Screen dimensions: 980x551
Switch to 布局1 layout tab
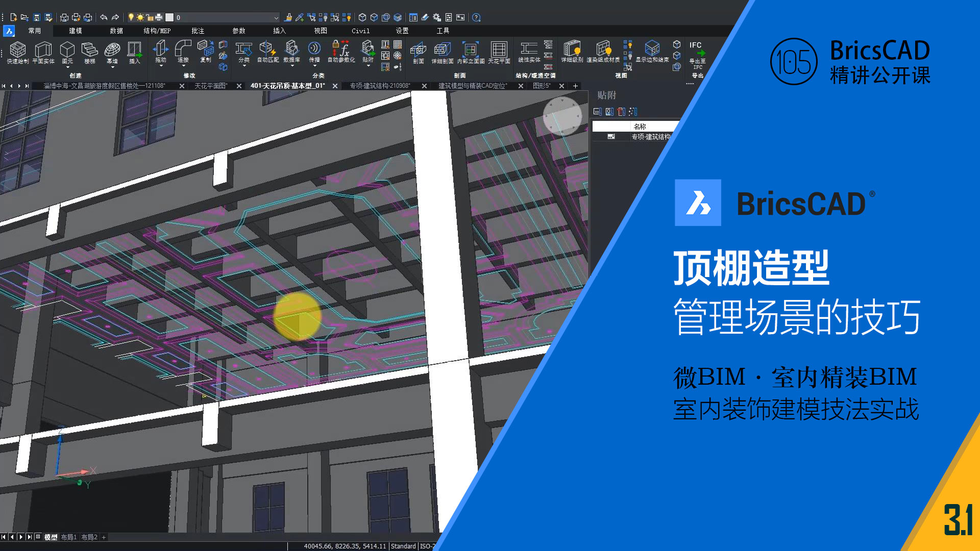click(68, 537)
